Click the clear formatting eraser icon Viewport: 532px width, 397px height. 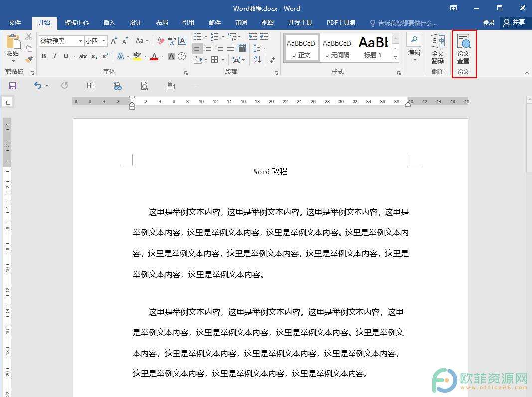pos(161,41)
